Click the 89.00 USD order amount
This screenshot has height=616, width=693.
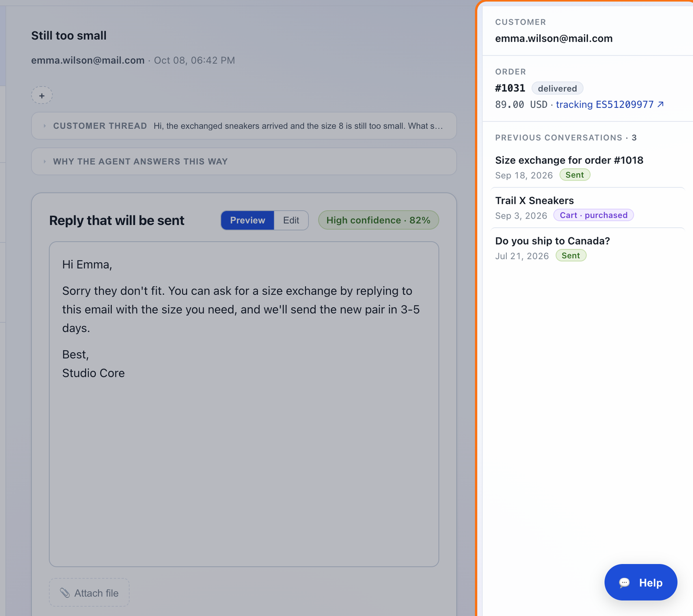coord(521,105)
